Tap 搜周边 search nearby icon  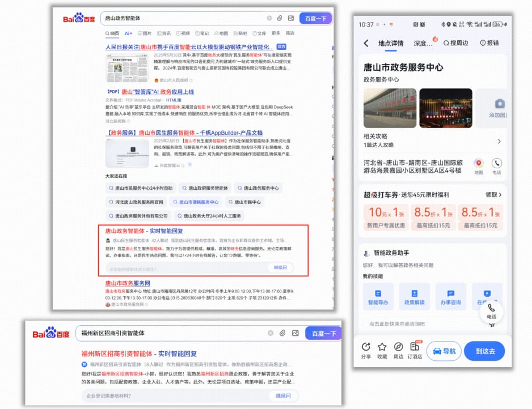455,43
